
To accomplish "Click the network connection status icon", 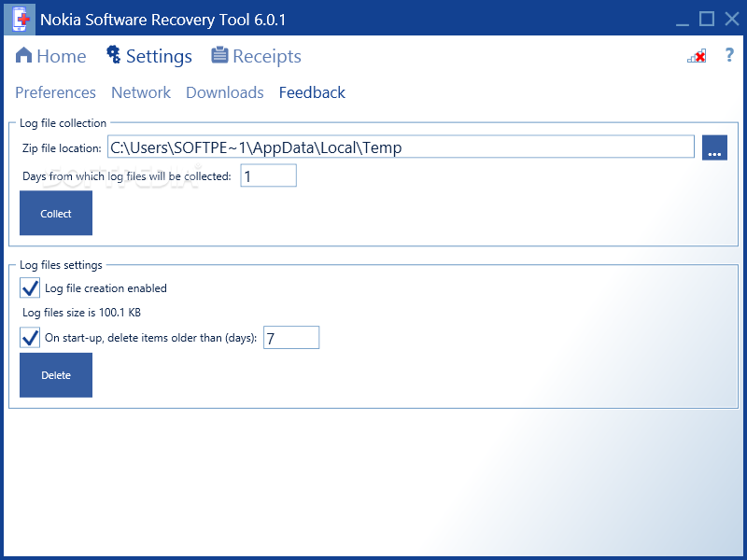I will pyautogui.click(x=697, y=56).
